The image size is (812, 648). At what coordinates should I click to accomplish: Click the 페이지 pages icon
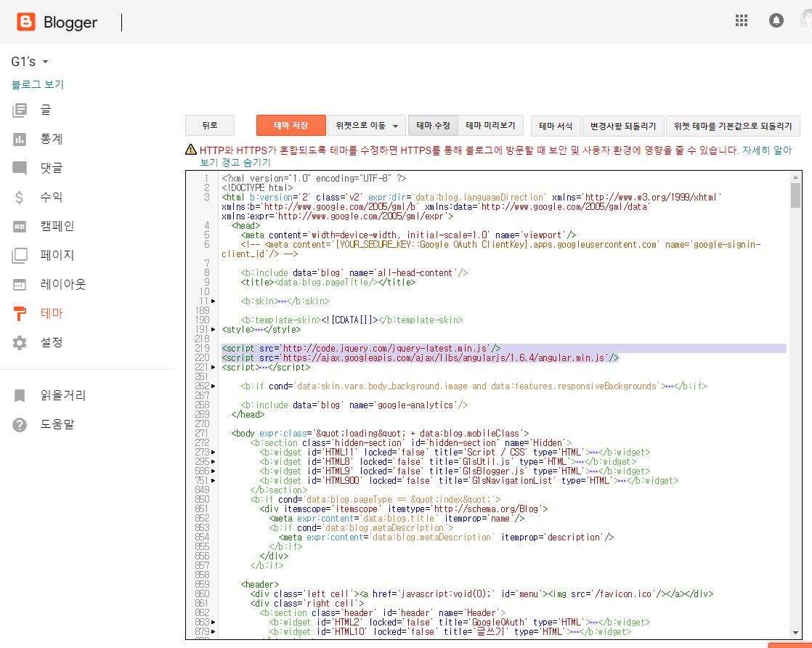tap(20, 256)
